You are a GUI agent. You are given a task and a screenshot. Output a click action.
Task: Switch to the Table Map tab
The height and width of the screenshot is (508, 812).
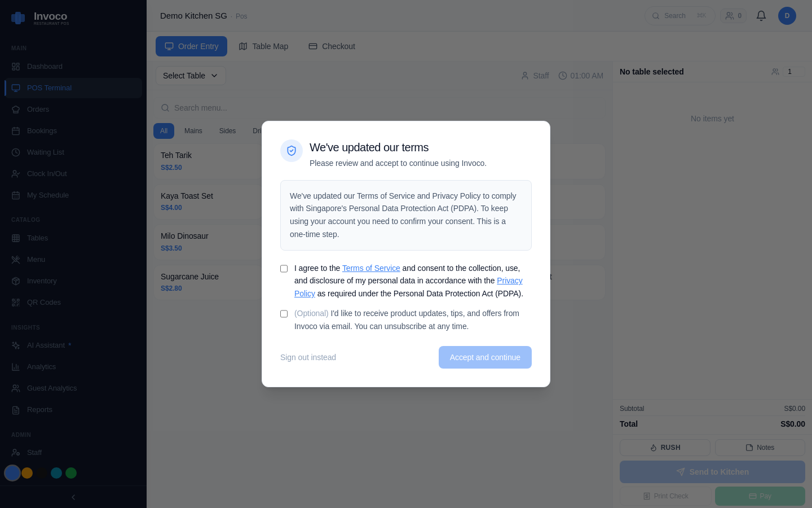(x=263, y=46)
